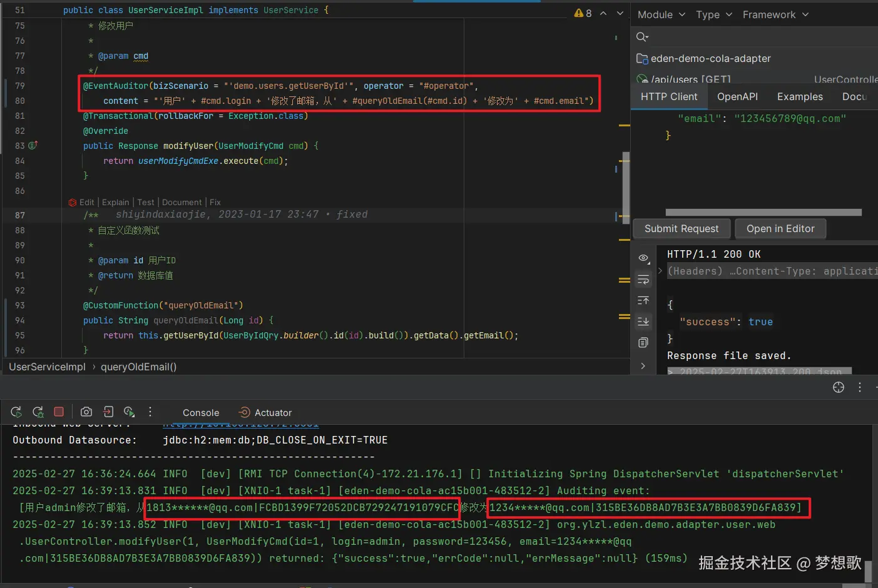Click the Rerun application icon
This screenshot has width=878, height=588.
click(x=16, y=412)
